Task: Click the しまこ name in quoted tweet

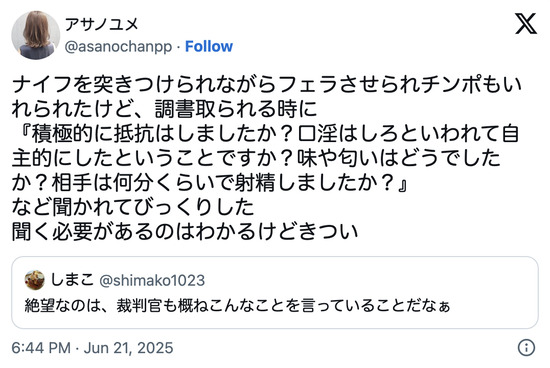Action: [72, 280]
